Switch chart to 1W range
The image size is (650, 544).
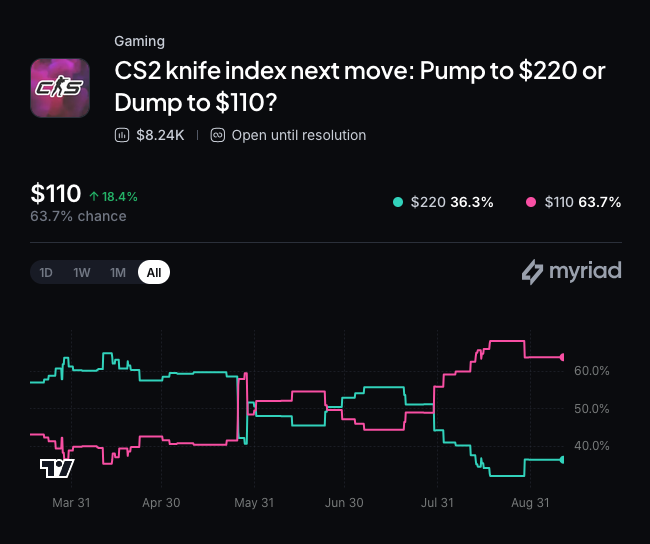click(82, 272)
